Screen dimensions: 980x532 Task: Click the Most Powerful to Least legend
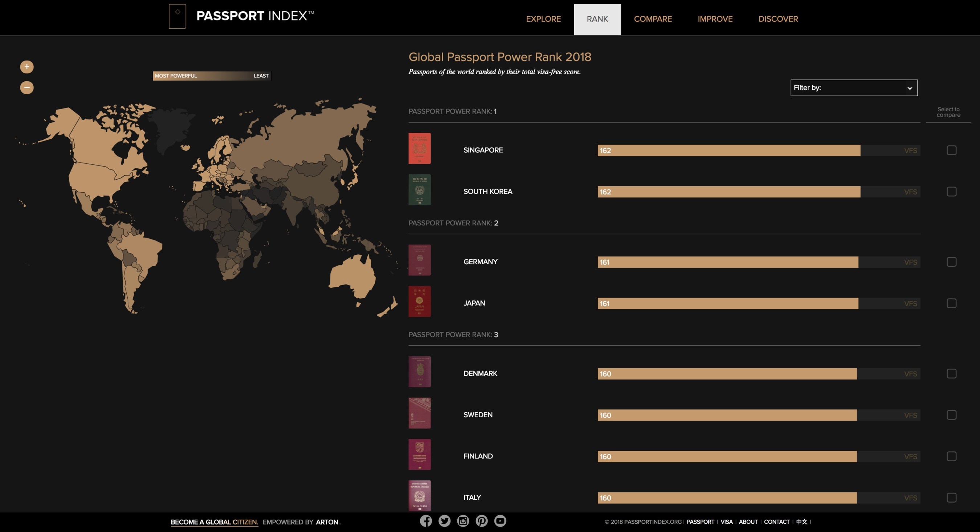click(x=212, y=76)
